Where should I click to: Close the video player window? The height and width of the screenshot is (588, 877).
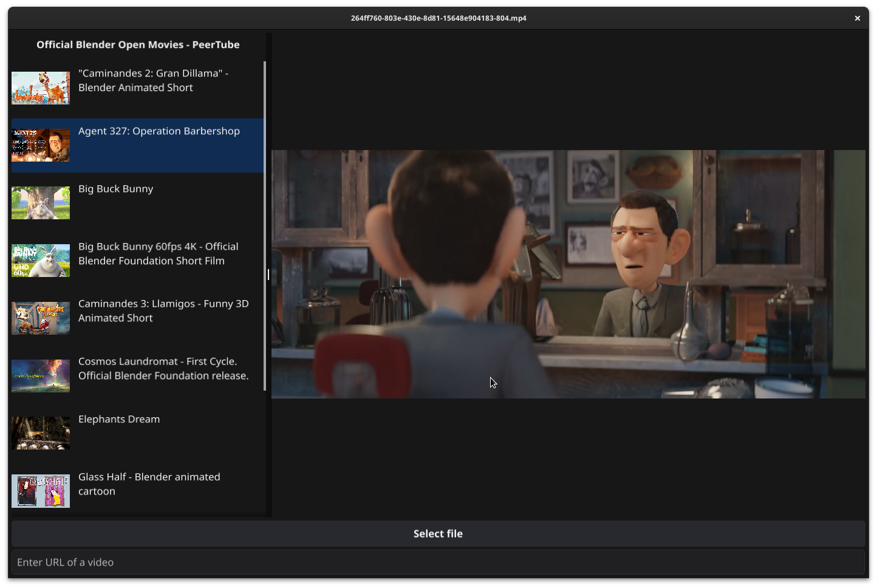tap(857, 18)
